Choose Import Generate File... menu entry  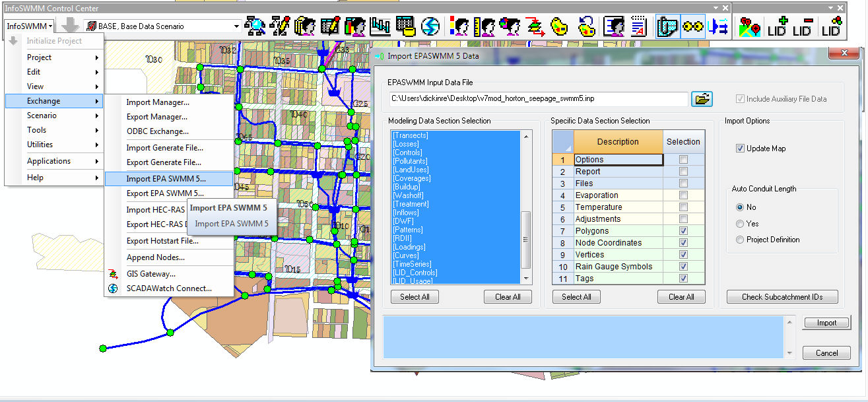169,148
